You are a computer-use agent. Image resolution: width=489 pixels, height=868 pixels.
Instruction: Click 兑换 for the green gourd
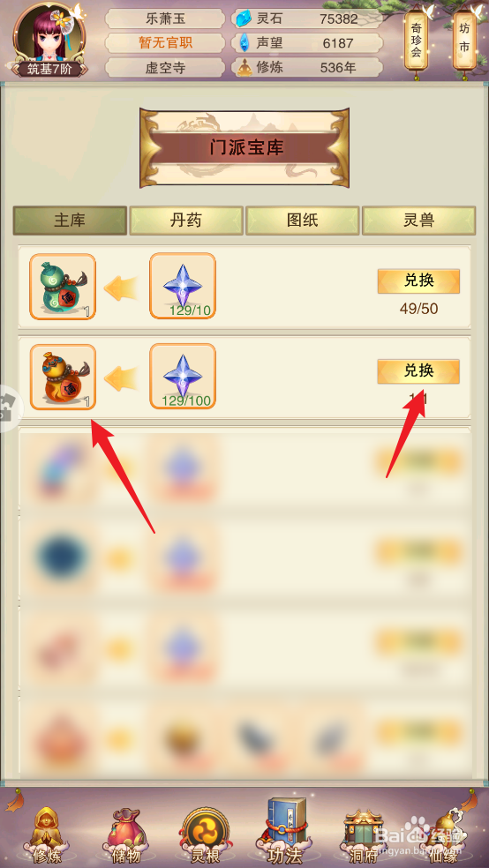[418, 281]
